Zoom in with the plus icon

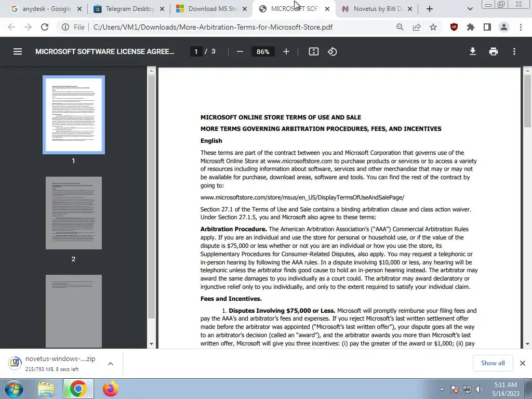click(286, 51)
